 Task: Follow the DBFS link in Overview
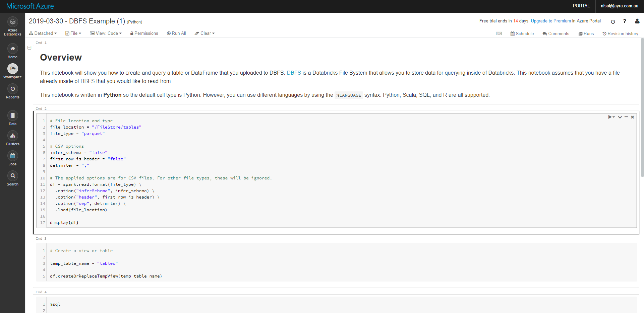pyautogui.click(x=294, y=73)
